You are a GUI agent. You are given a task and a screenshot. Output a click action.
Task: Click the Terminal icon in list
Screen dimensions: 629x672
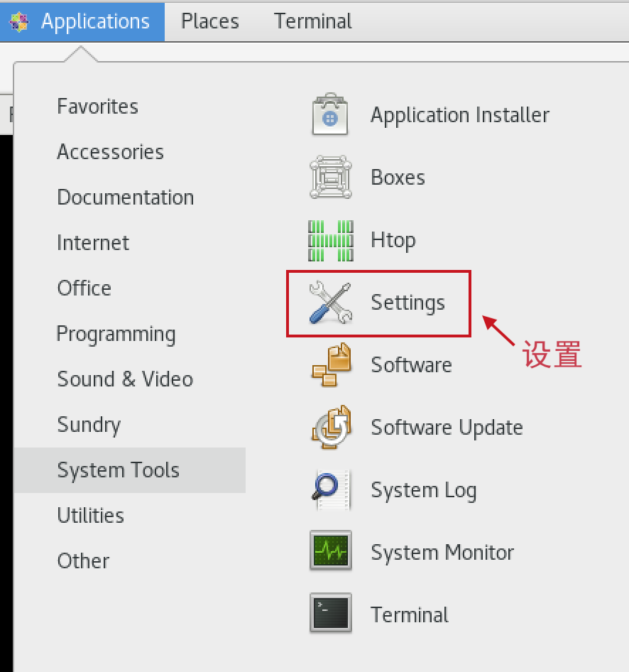click(330, 615)
